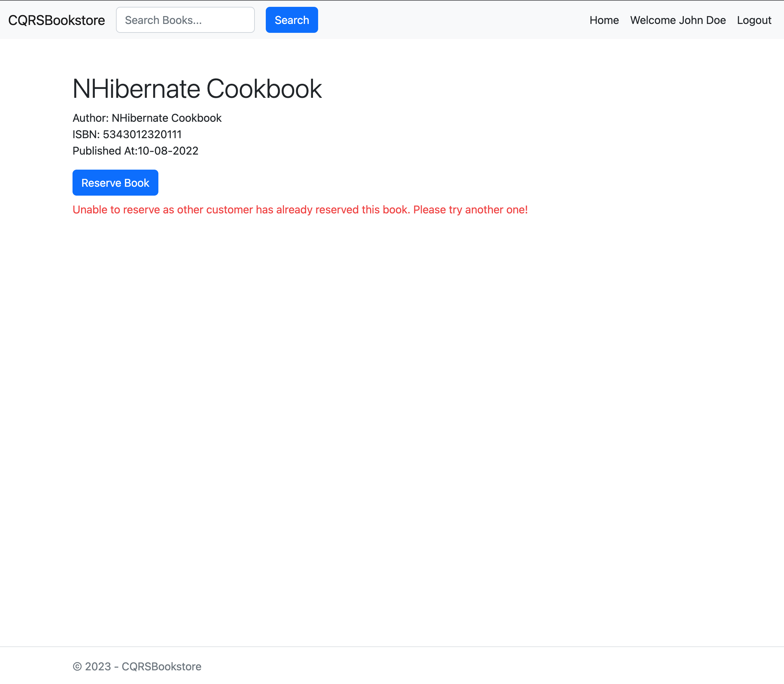784x684 pixels.
Task: Click the © 2023 footer copyright symbol
Action: 78,667
